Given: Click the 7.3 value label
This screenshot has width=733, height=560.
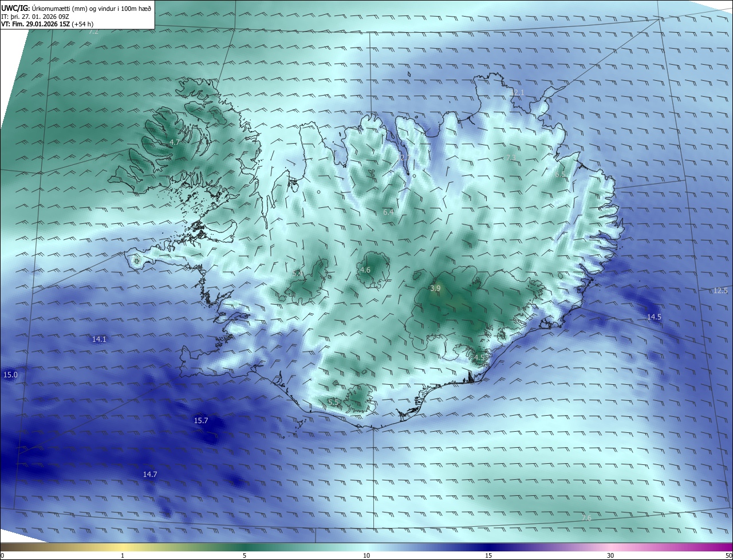Looking at the screenshot, I should pyautogui.click(x=511, y=157).
